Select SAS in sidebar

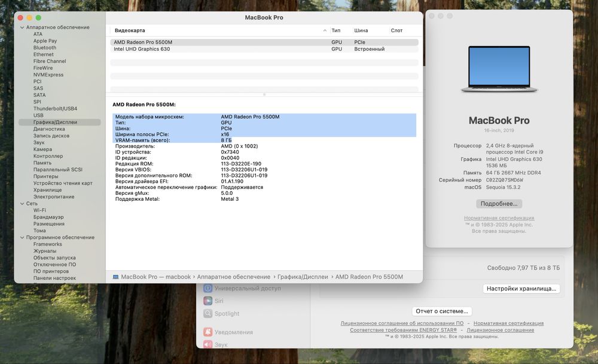click(x=38, y=88)
